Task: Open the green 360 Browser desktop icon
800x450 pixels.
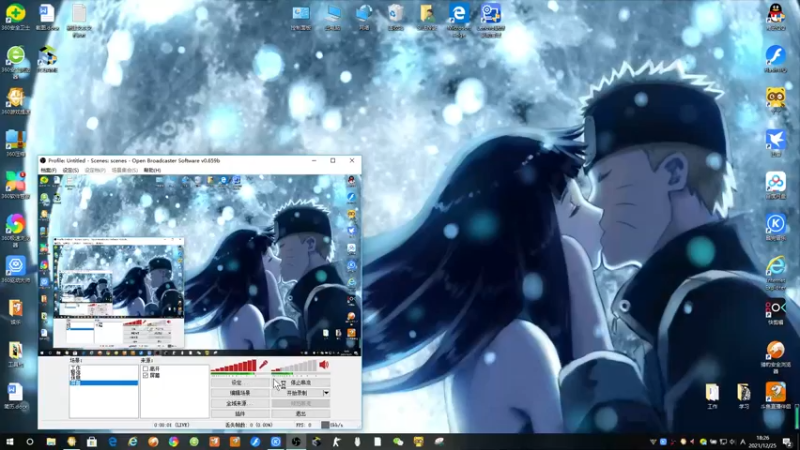Action: click(15, 61)
